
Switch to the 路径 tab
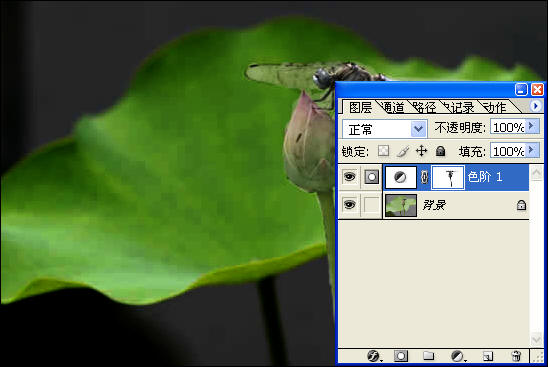pos(424,107)
